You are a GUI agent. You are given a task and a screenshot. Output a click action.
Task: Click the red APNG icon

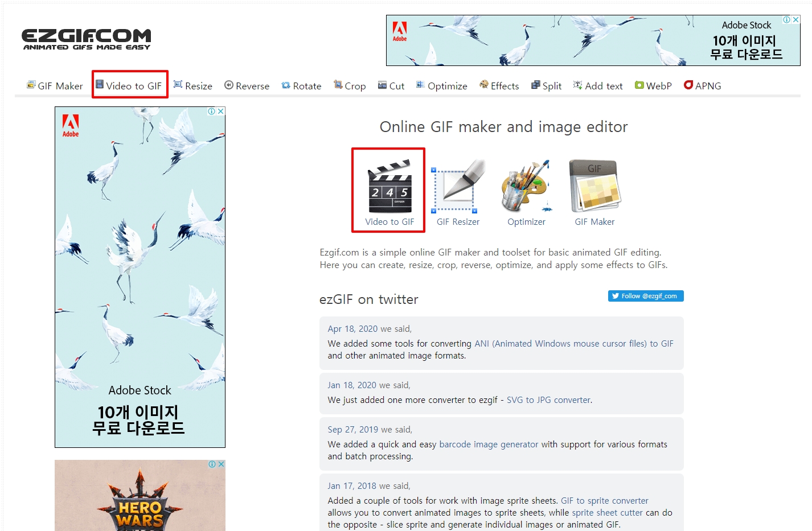688,85
